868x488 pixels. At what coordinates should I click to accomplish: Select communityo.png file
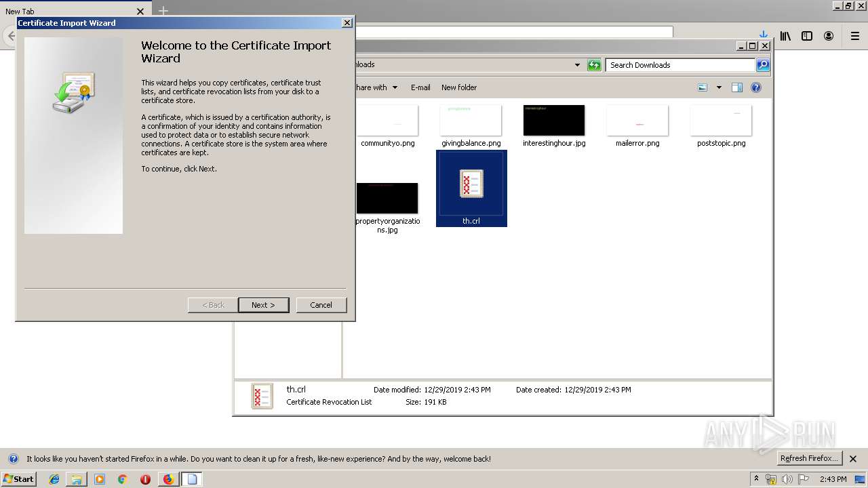387,126
